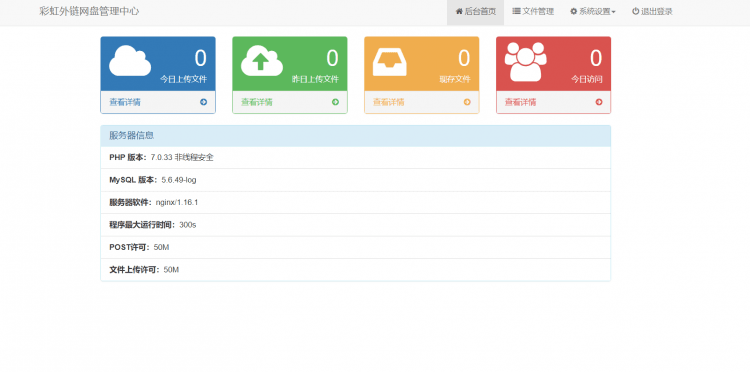Click the 今日访问 count number
Image resolution: width=750 pixels, height=372 pixels.
pyautogui.click(x=596, y=58)
